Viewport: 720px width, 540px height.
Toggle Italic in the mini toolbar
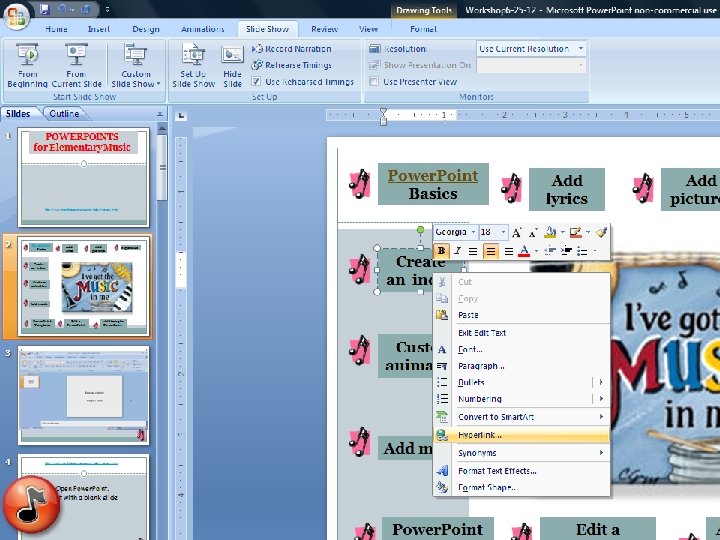(x=457, y=251)
